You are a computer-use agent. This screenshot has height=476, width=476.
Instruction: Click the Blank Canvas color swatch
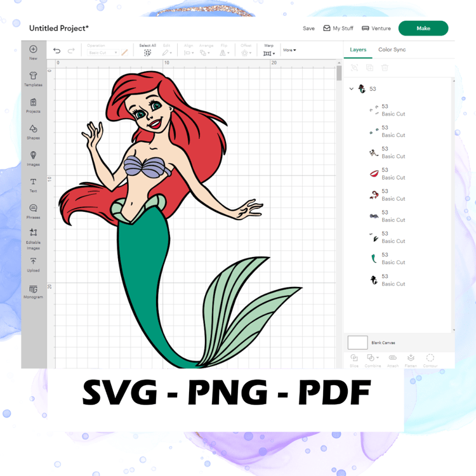(x=357, y=343)
